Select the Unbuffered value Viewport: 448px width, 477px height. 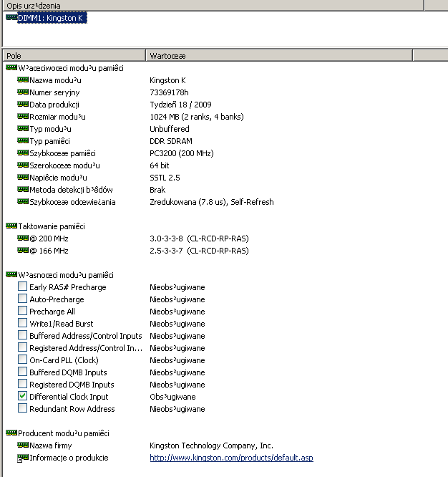(x=170, y=129)
